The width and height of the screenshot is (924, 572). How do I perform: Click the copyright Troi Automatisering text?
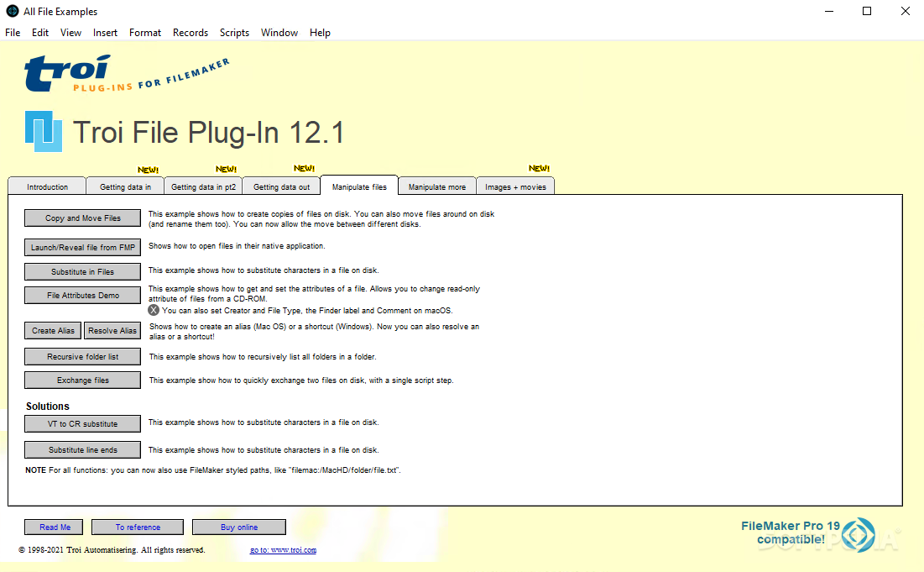click(x=112, y=550)
